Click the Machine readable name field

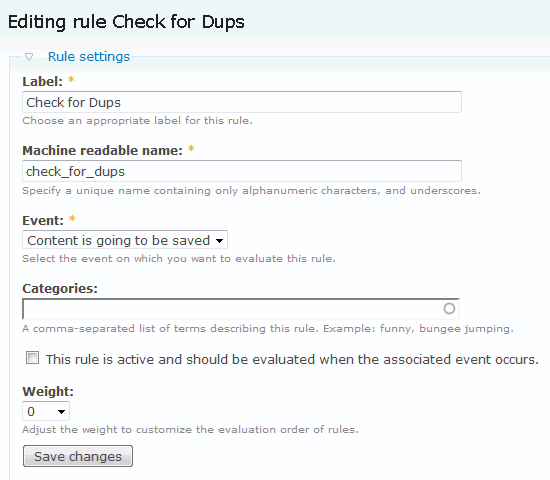tap(242, 171)
